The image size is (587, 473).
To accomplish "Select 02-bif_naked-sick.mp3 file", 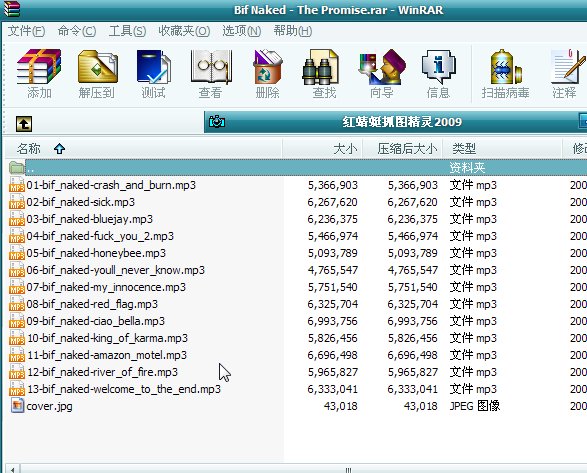I will click(80, 202).
